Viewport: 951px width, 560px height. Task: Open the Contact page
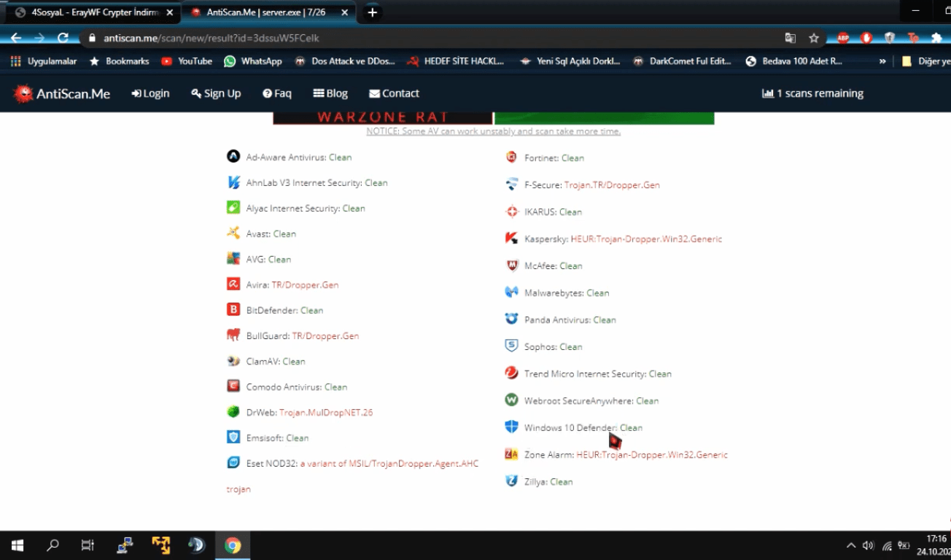[394, 93]
